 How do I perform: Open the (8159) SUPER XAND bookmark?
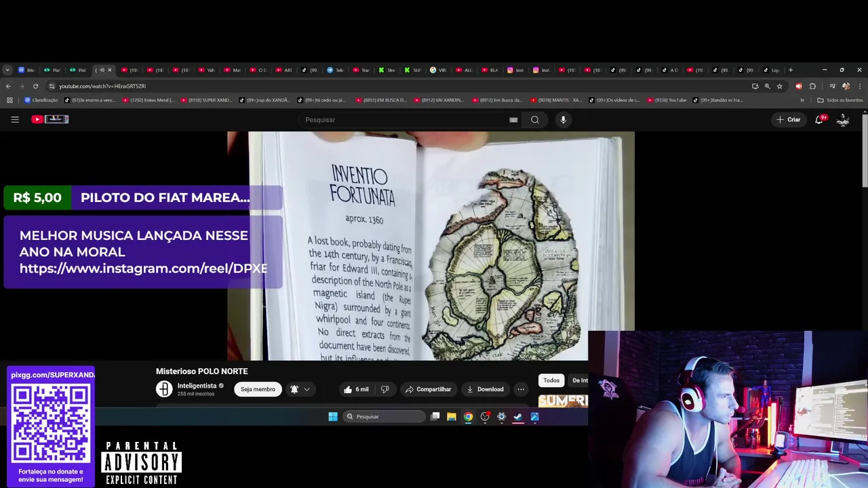(x=206, y=100)
